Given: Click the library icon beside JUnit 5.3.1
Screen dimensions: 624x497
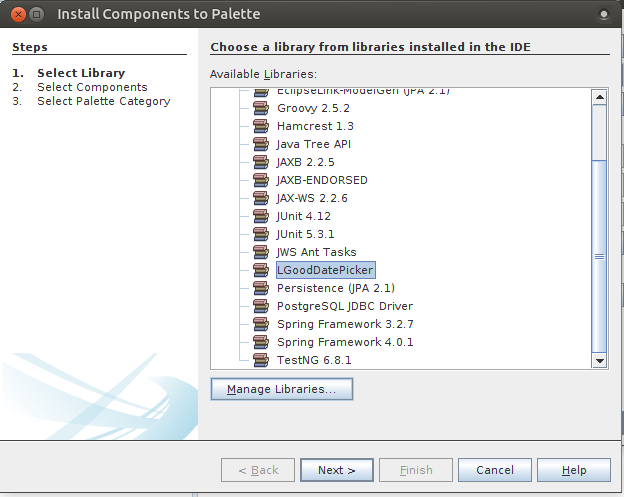Looking at the screenshot, I should click(x=261, y=234).
